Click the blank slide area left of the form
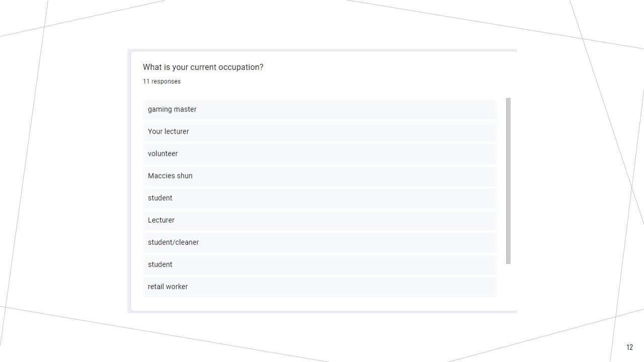644x362 pixels. click(75, 181)
